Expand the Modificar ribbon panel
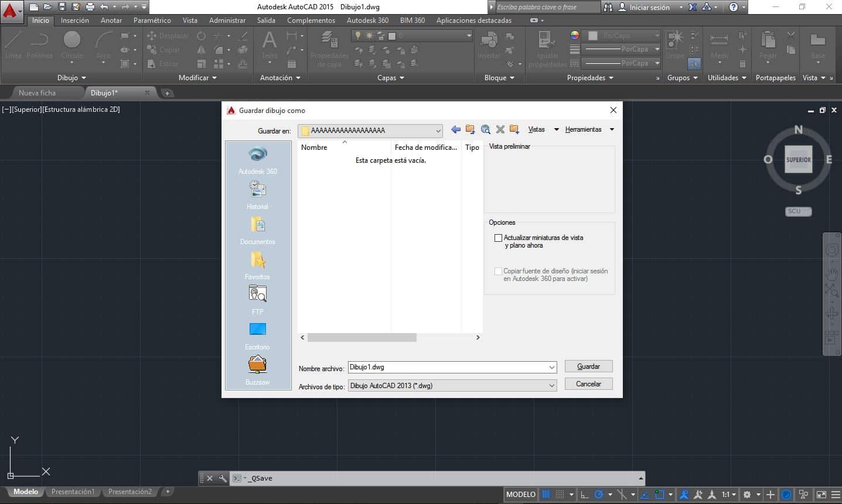The image size is (842, 504). coord(197,78)
